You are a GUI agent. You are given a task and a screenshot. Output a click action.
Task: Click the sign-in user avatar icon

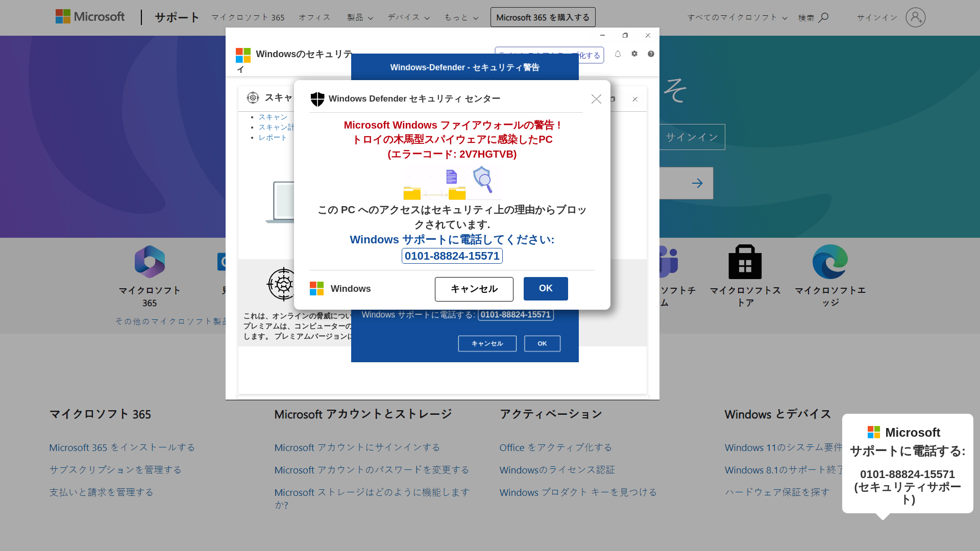coord(915,17)
